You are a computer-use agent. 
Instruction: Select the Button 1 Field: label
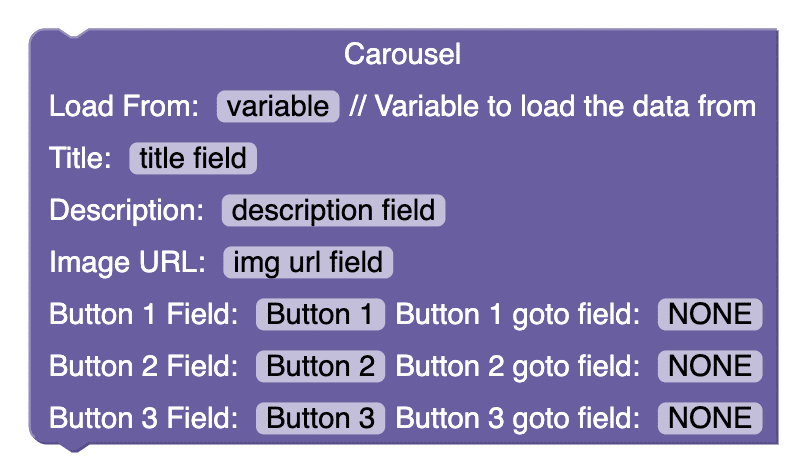click(144, 314)
